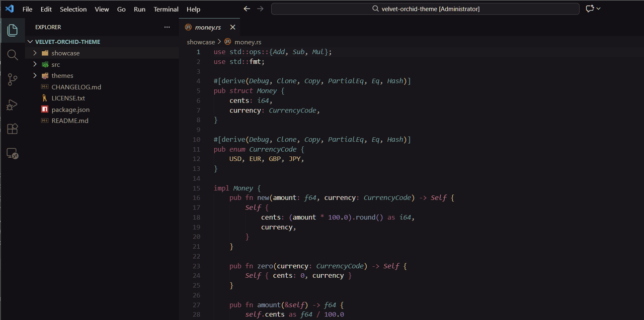Click the CHANGELOG.md markdown file icon

(x=45, y=87)
